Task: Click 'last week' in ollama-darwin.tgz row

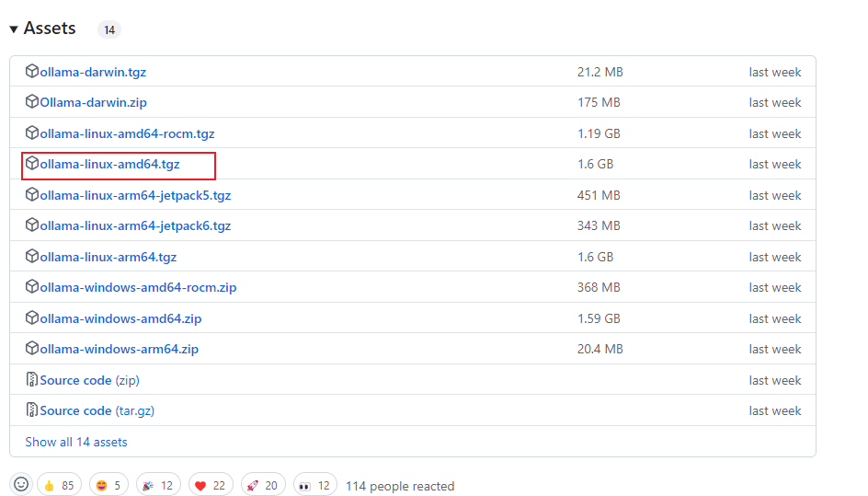Action: (x=774, y=72)
